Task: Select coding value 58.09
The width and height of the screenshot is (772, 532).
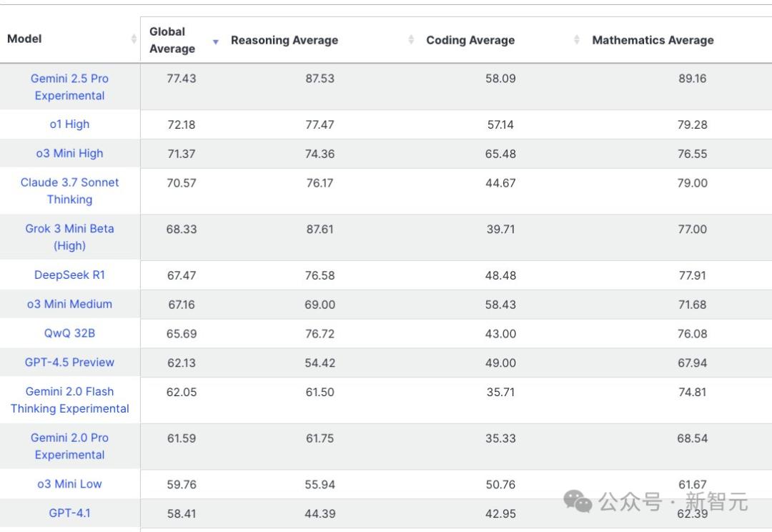Action: click(x=500, y=79)
